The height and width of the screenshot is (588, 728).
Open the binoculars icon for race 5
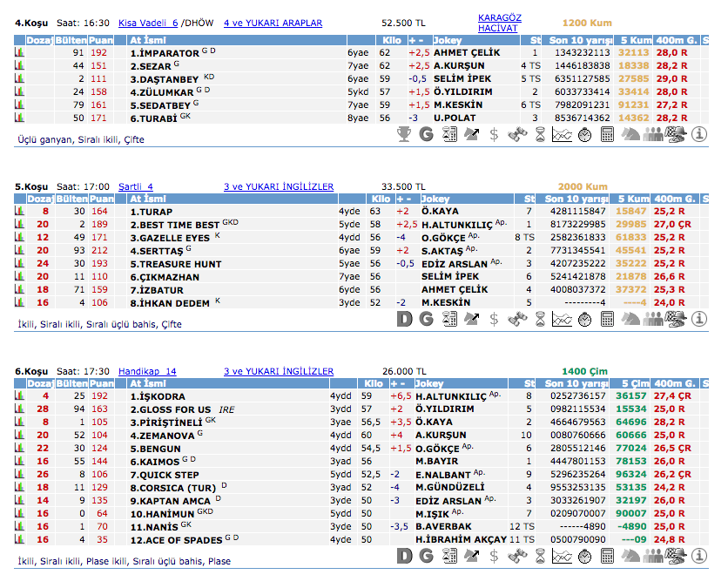[517, 320]
